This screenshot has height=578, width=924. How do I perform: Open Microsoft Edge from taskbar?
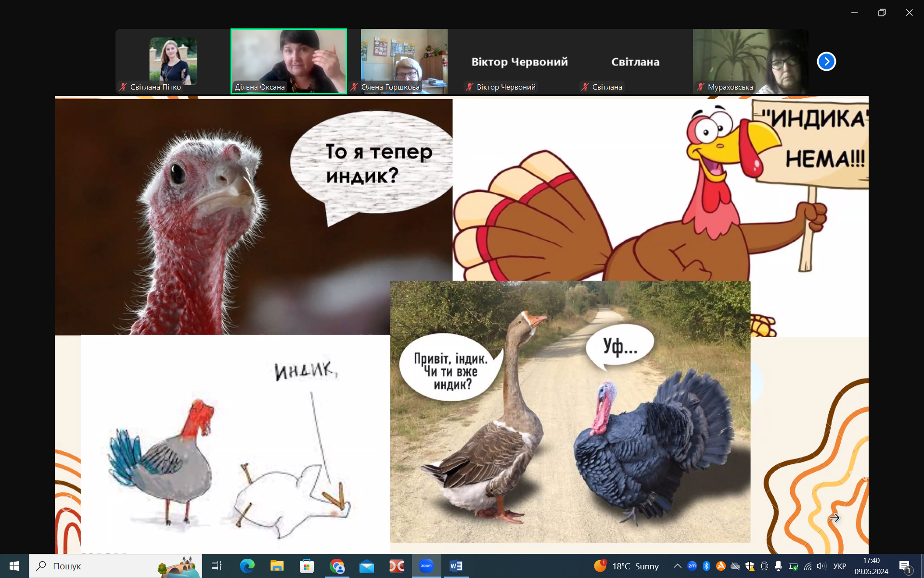click(247, 566)
